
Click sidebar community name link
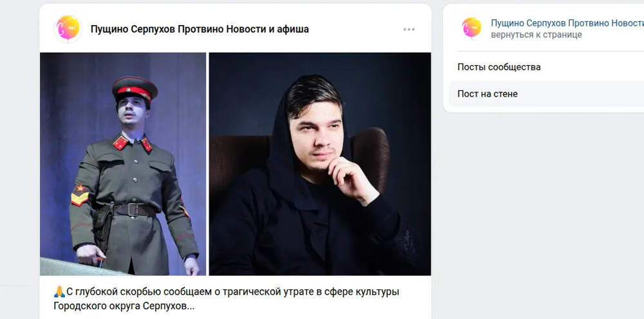[x=567, y=23]
